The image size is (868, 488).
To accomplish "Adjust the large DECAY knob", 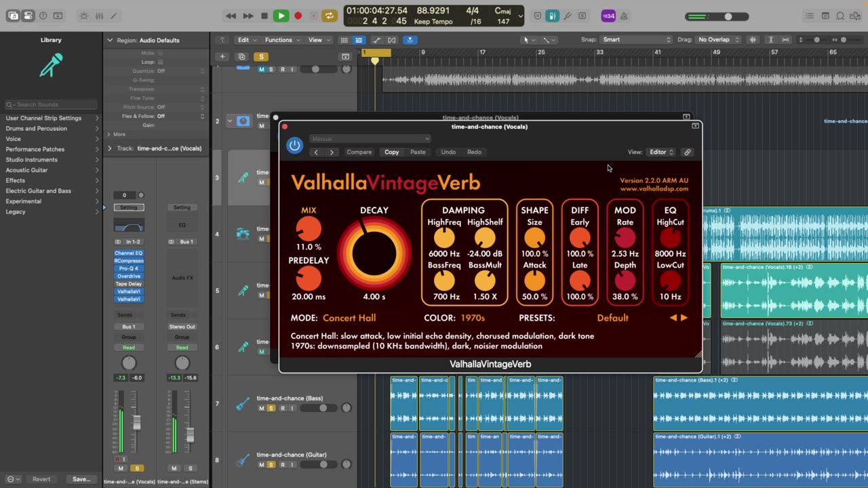I will 374,255.
